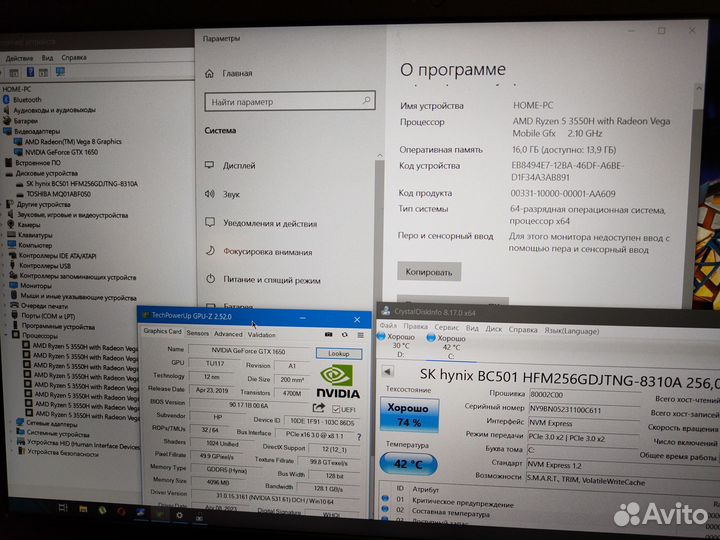Click Найти параметр search field
This screenshot has width=720, height=540.
(x=290, y=101)
